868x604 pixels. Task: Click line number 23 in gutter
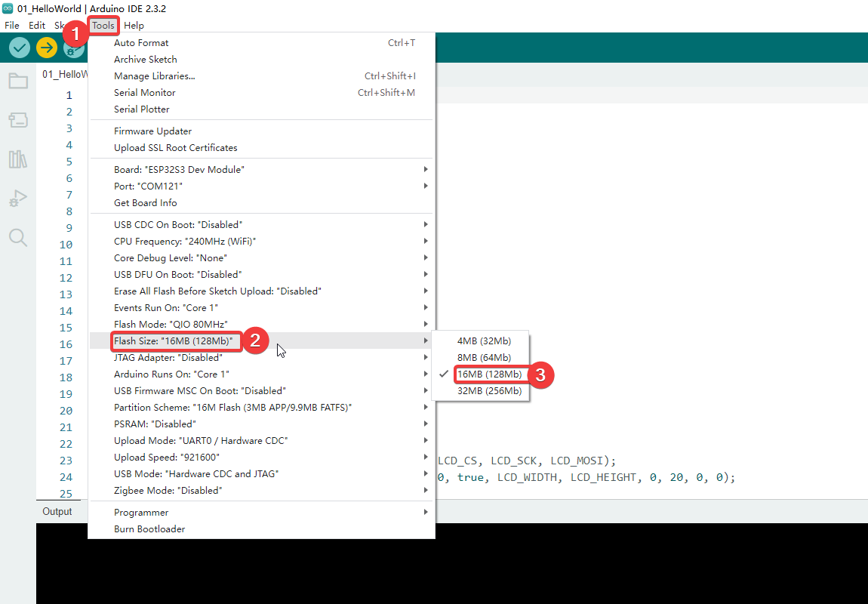66,461
